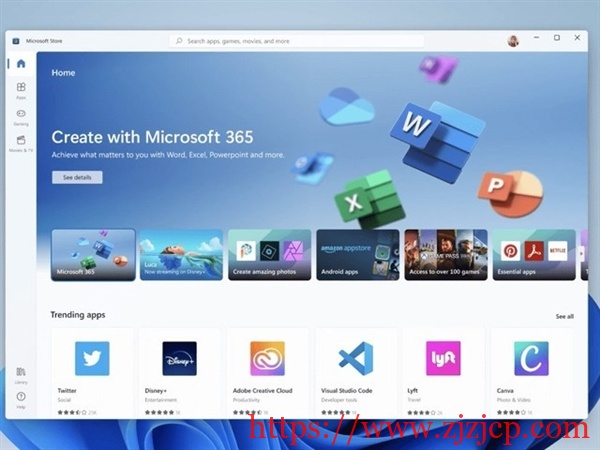Open the user profile avatar
600x450 pixels.
[513, 41]
